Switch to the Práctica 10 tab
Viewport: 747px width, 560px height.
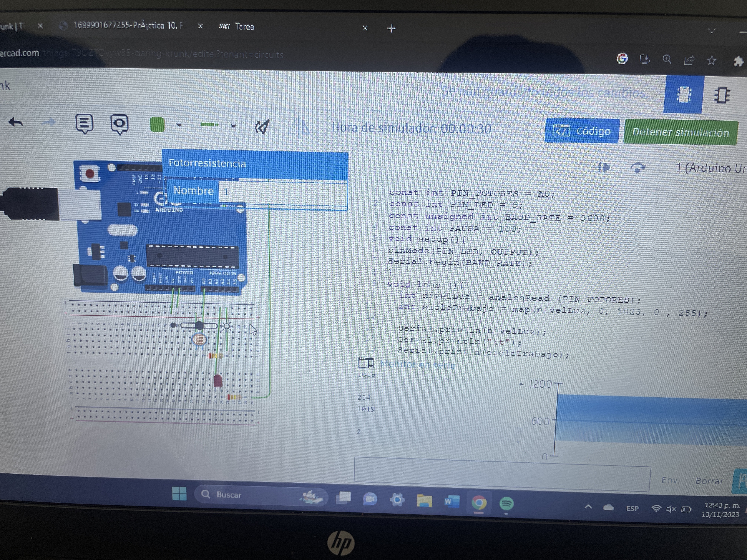click(128, 26)
